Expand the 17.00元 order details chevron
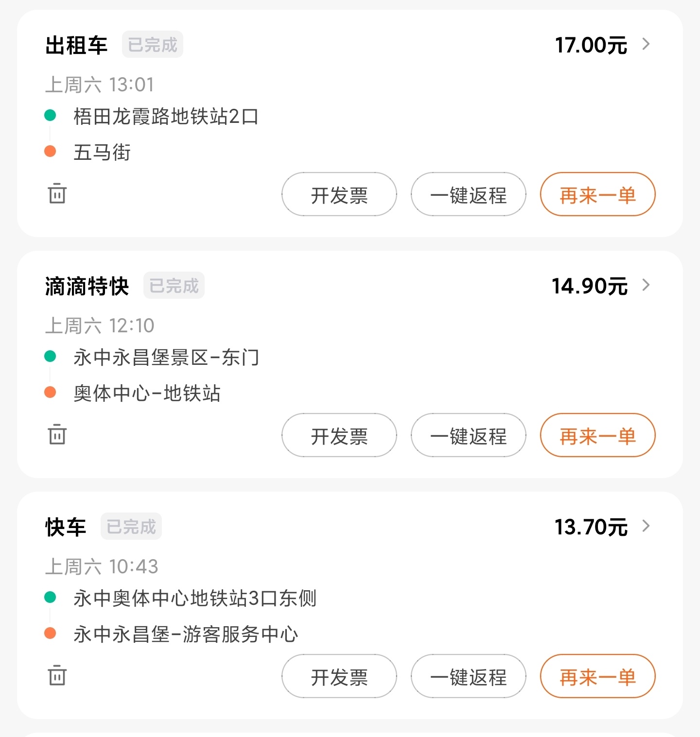 [x=646, y=44]
